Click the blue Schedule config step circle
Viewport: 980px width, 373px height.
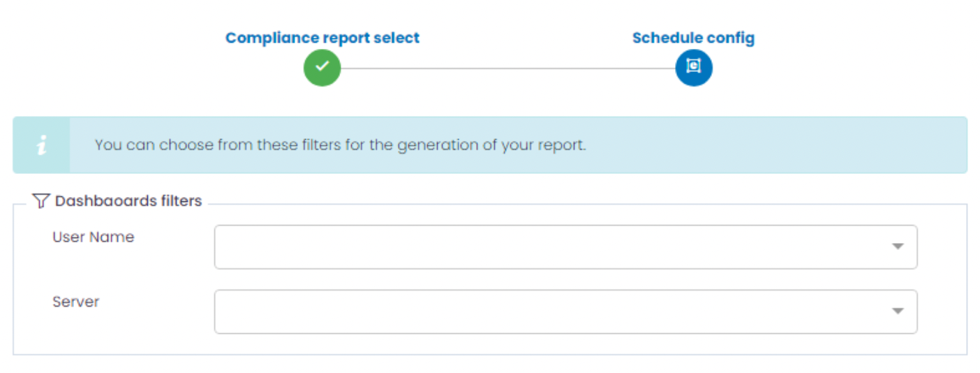point(693,67)
